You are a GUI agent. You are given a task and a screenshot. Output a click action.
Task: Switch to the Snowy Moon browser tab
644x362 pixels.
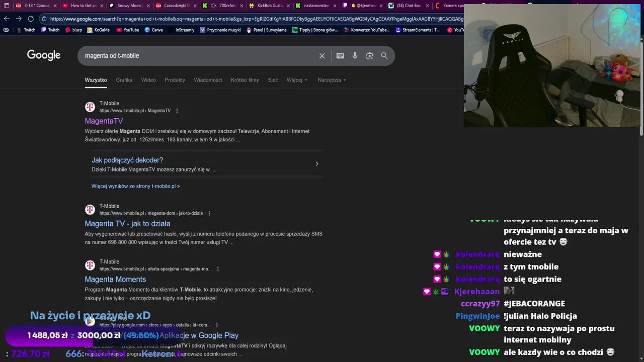click(x=128, y=6)
